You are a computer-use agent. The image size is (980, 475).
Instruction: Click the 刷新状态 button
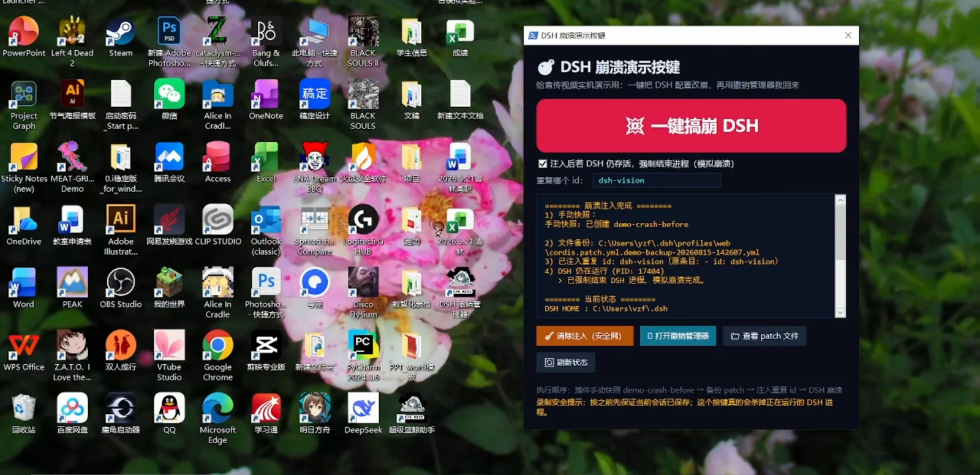point(565,362)
